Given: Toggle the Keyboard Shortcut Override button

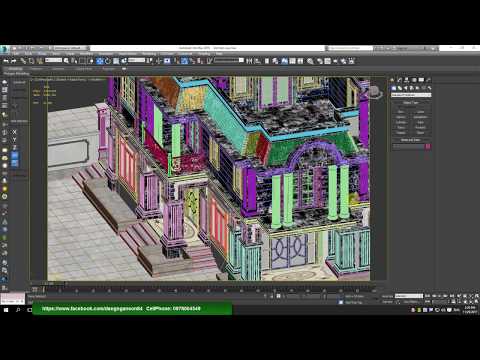Looking at the screenshot, I should 167,61.
